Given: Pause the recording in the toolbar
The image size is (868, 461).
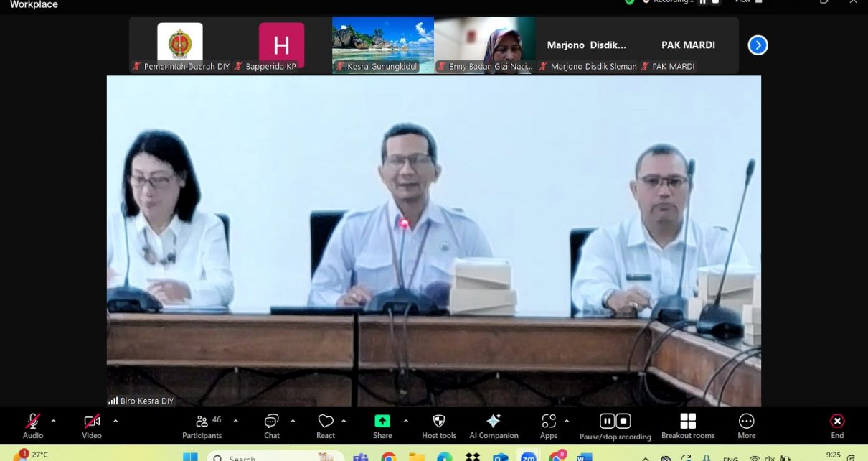Looking at the screenshot, I should point(608,422).
